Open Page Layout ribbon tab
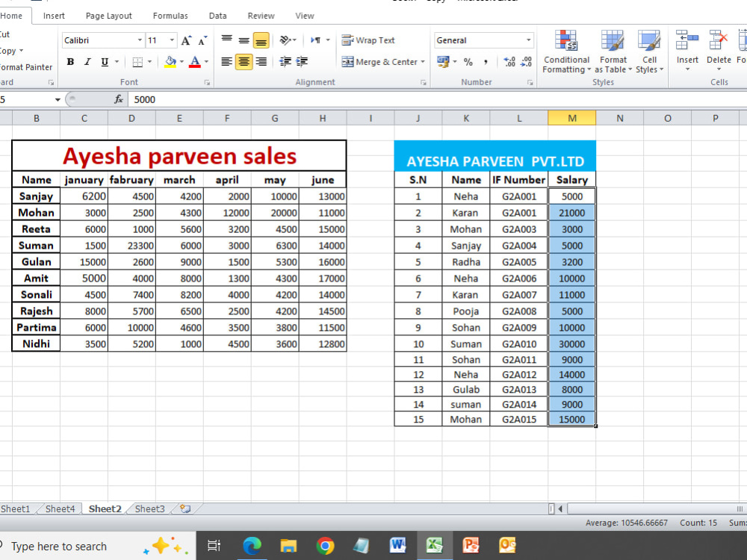The width and height of the screenshot is (747, 560). click(x=108, y=16)
